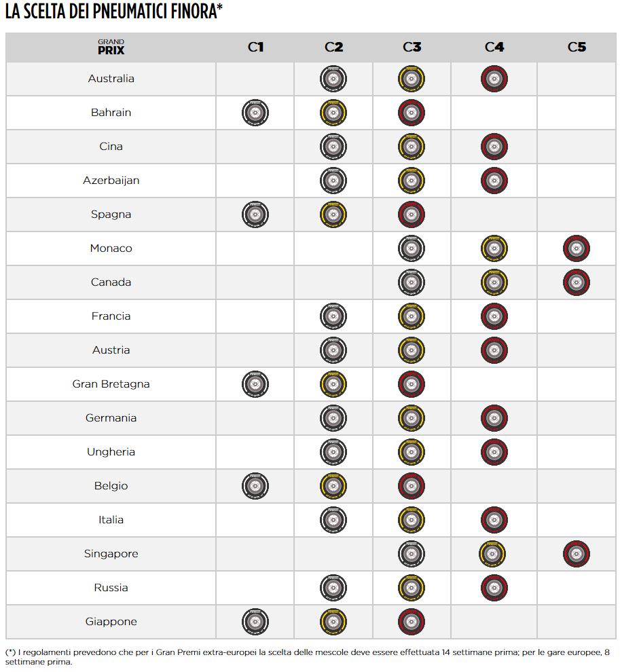This screenshot has height=672, width=620.
Task: Click the yellow C4 tyre for Canada
Action: (x=494, y=282)
